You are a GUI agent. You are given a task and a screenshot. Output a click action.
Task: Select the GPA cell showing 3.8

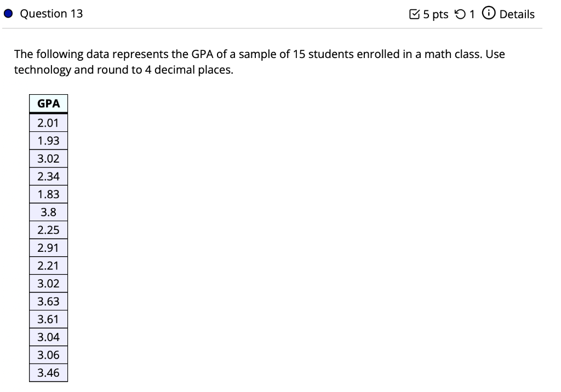(48, 212)
